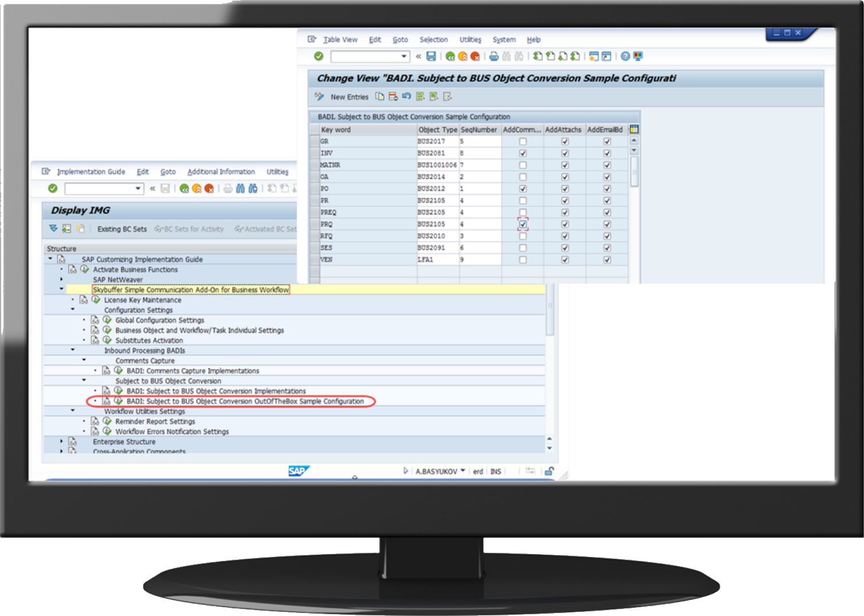This screenshot has height=616, width=864.
Task: Click the Copy As icon beside New Entries
Action: coord(380,97)
